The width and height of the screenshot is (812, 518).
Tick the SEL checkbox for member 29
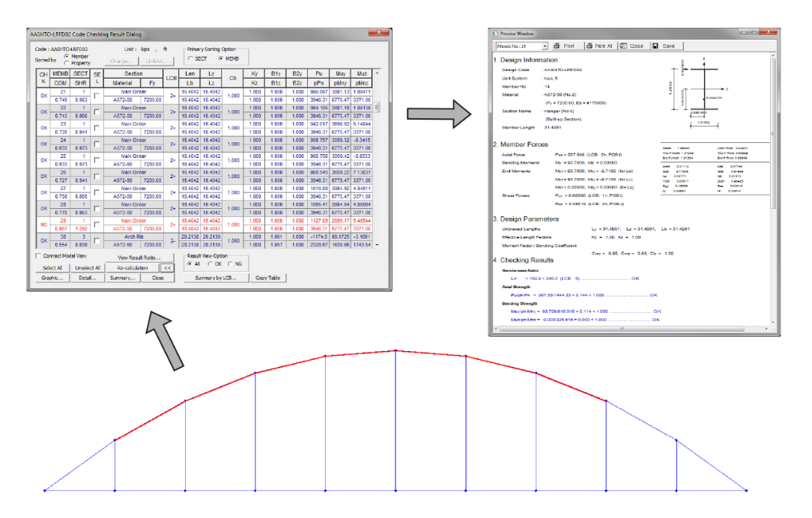click(97, 224)
